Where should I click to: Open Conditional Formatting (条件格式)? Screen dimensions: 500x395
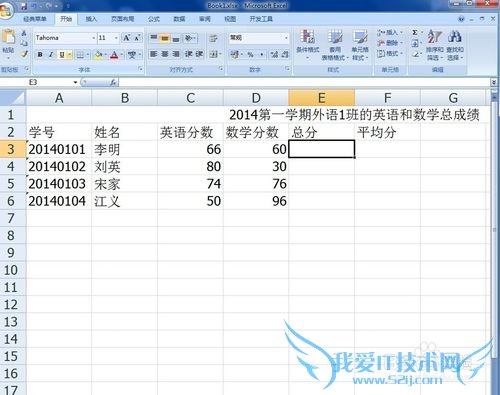308,44
